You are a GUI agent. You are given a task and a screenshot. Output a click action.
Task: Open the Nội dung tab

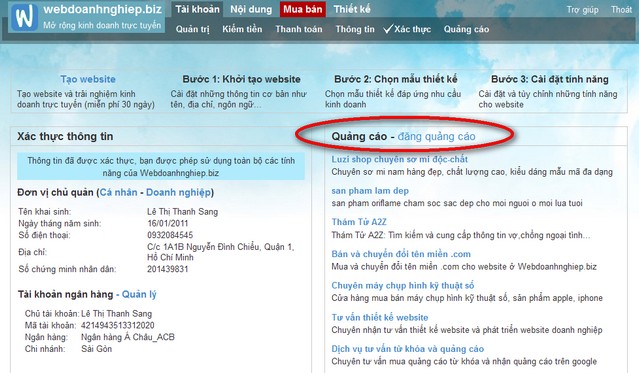click(251, 9)
